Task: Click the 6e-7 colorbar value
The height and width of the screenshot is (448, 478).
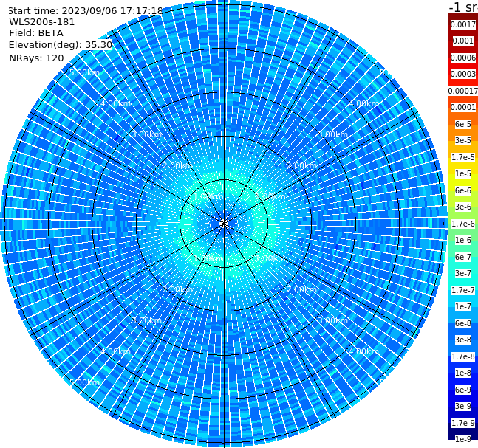Action: (x=463, y=257)
